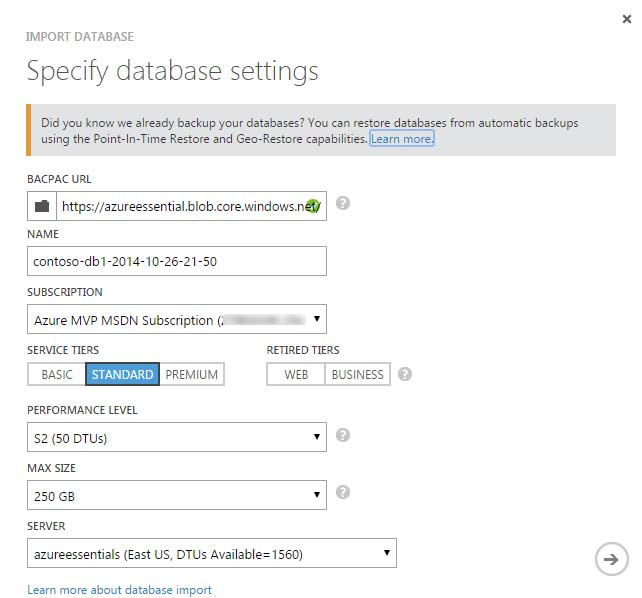642x598 pixels.
Task: Open the Max Size dropdown
Action: [177, 494]
